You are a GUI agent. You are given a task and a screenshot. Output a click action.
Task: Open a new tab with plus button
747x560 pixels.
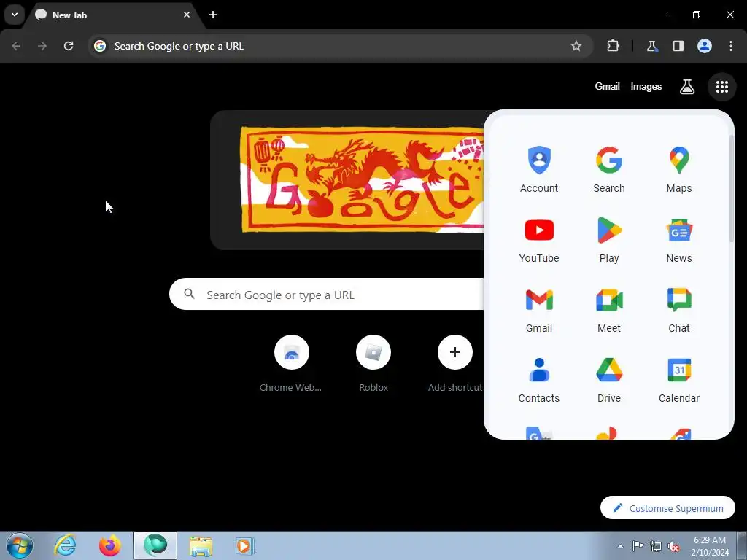point(213,15)
